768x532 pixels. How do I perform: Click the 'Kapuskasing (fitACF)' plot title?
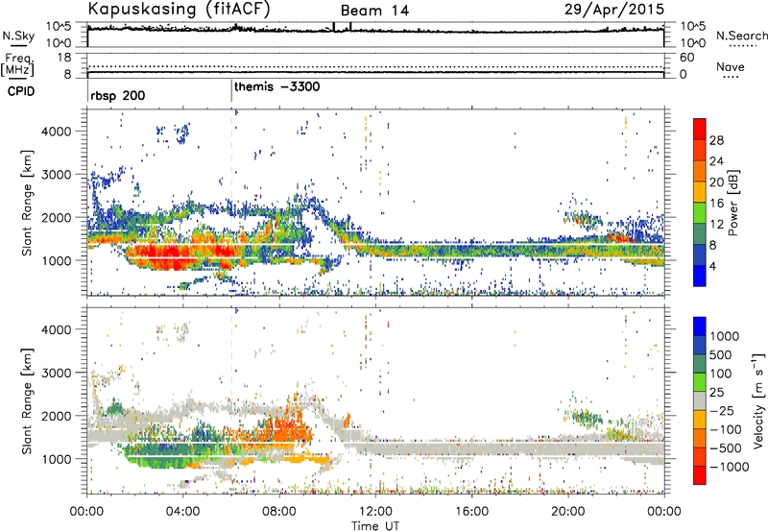point(179,10)
